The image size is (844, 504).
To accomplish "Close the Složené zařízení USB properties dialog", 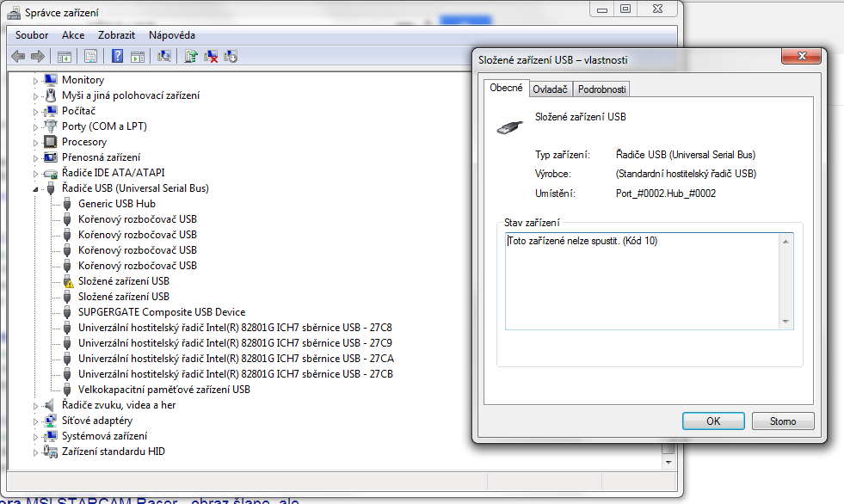I will pyautogui.click(x=802, y=56).
